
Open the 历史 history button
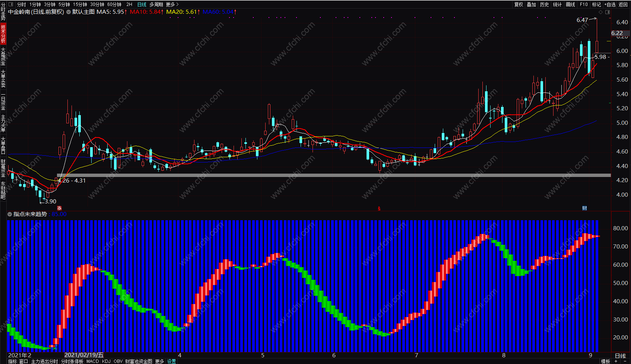tap(545, 4)
